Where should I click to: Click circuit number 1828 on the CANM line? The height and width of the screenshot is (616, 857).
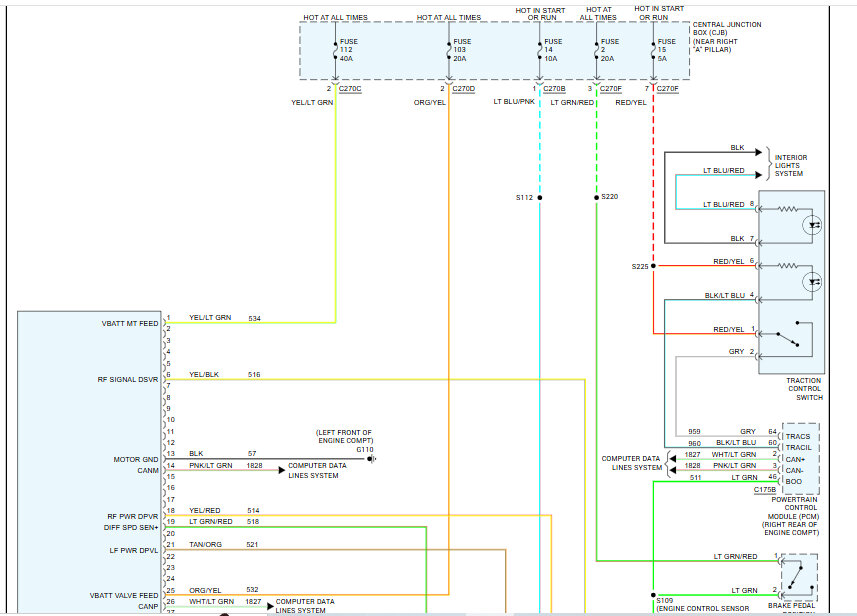(254, 465)
